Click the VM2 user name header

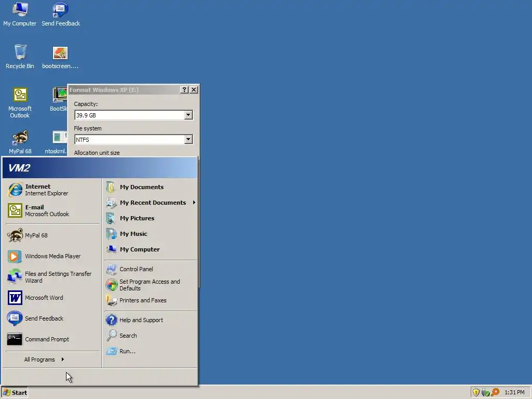click(100, 168)
